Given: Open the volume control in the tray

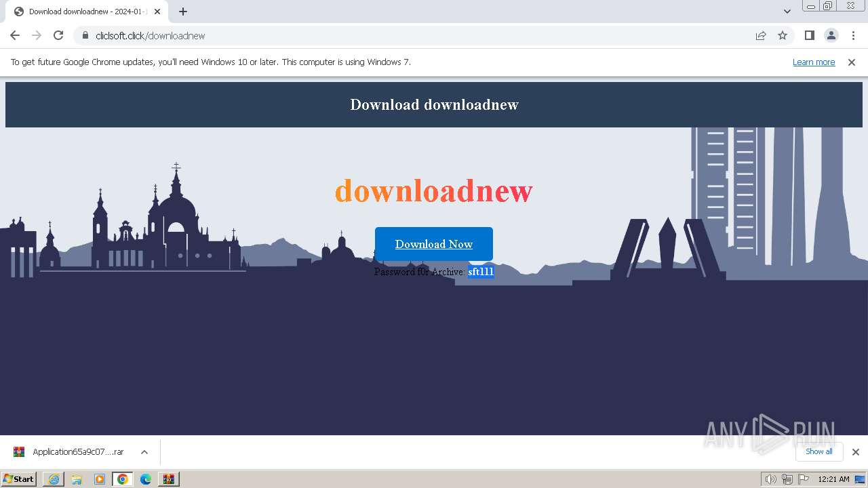Looking at the screenshot, I should (770, 479).
